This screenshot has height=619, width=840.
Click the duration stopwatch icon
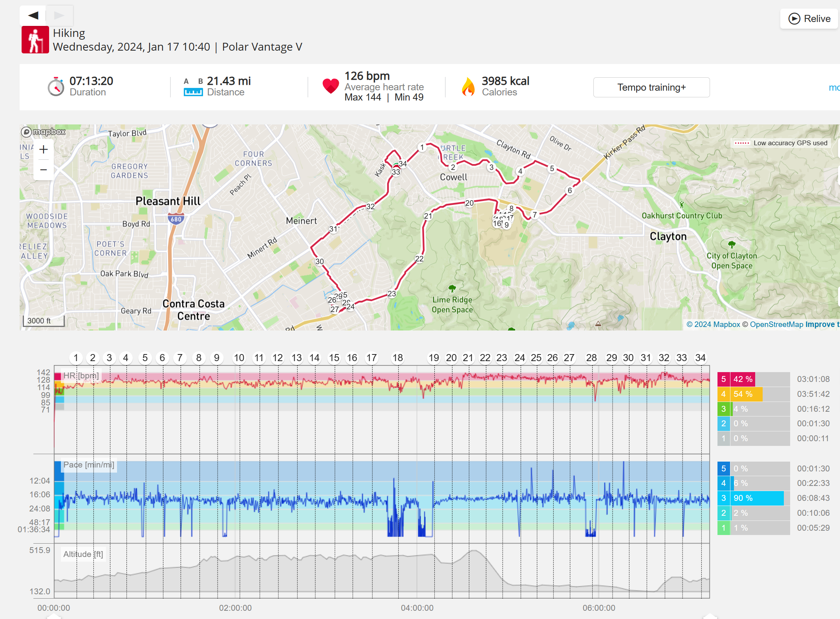56,86
